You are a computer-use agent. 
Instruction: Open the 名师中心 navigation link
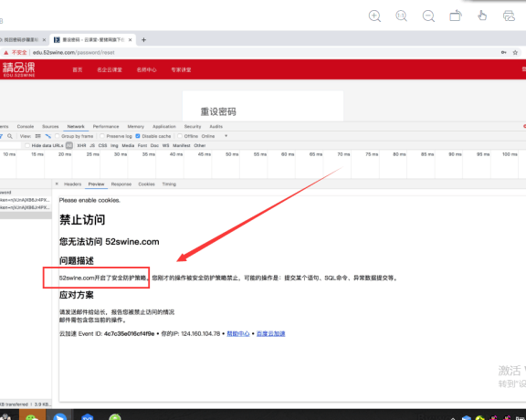147,69
